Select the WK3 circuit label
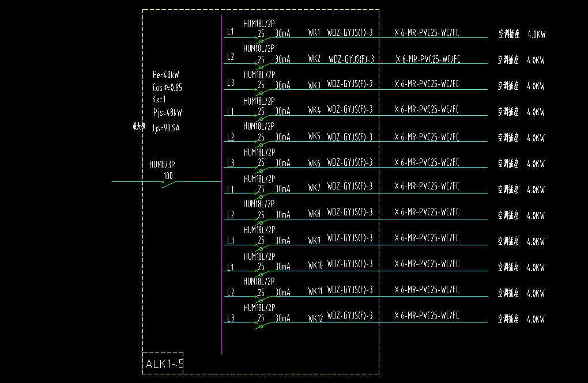 [314, 85]
